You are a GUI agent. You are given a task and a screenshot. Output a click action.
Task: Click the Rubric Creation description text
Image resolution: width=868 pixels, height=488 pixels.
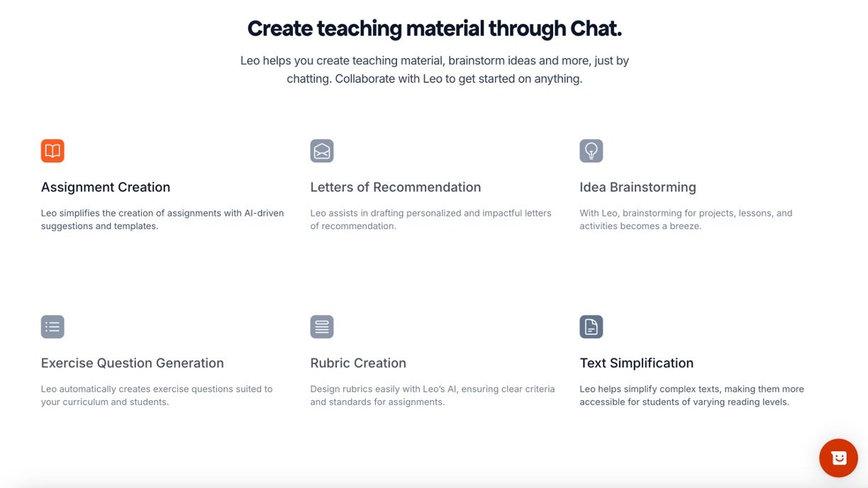[x=433, y=395]
